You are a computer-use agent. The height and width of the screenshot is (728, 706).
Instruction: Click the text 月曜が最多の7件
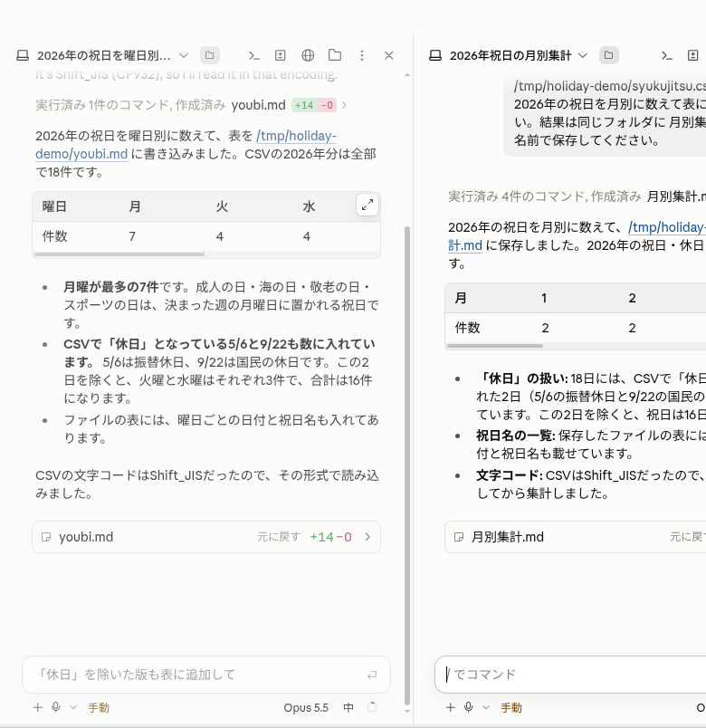click(111, 287)
